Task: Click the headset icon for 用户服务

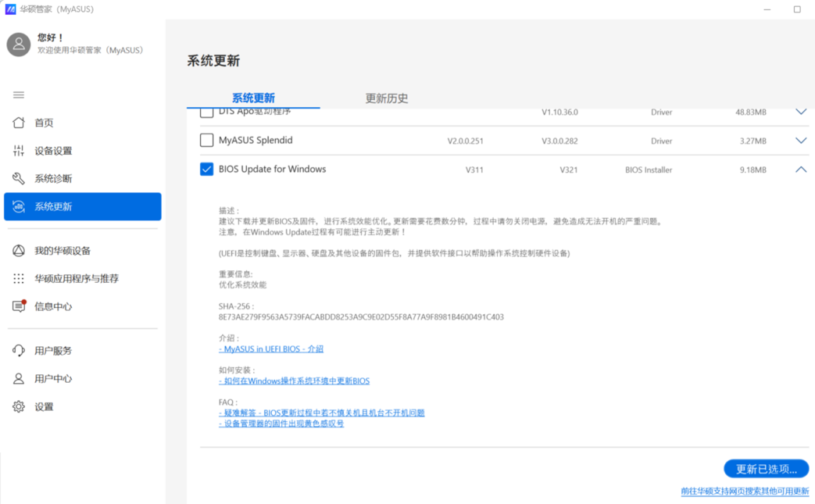Action: tap(19, 351)
